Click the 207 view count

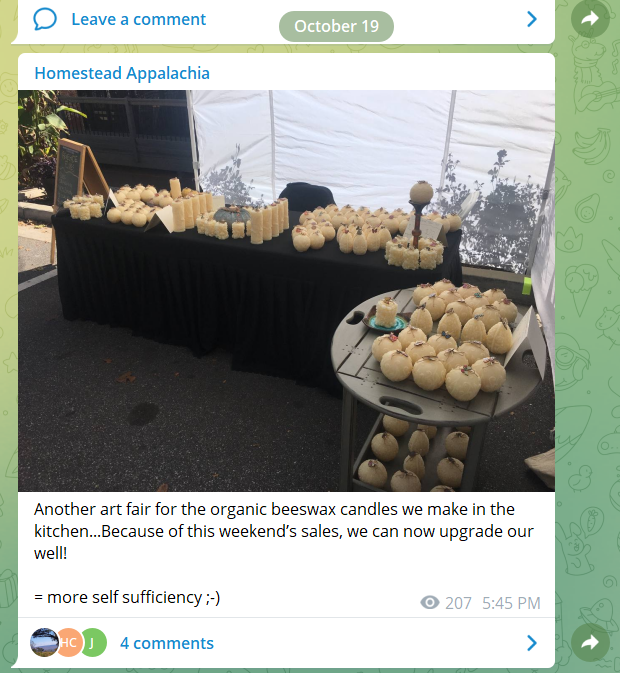point(458,603)
